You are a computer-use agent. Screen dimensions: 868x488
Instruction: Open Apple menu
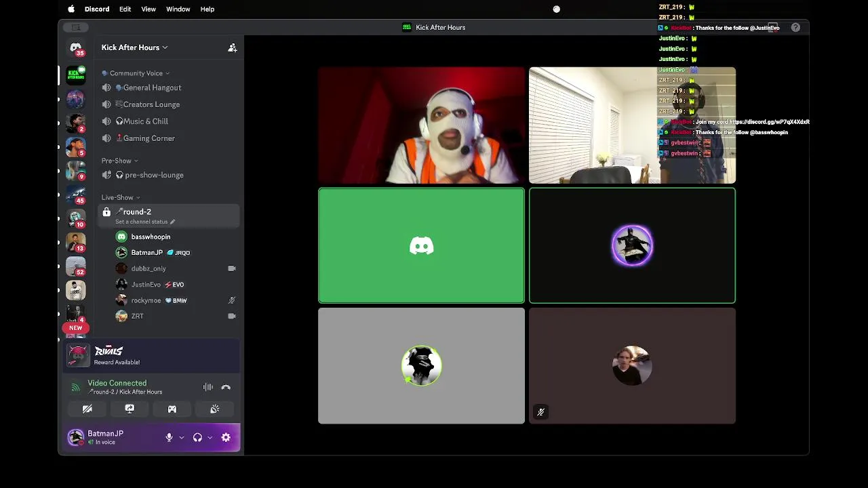click(71, 9)
